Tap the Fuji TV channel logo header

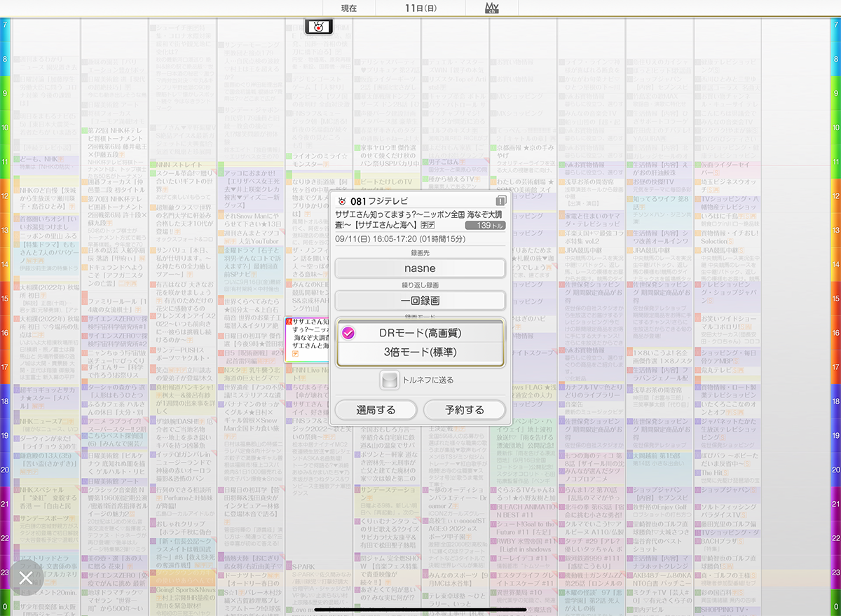(x=319, y=27)
